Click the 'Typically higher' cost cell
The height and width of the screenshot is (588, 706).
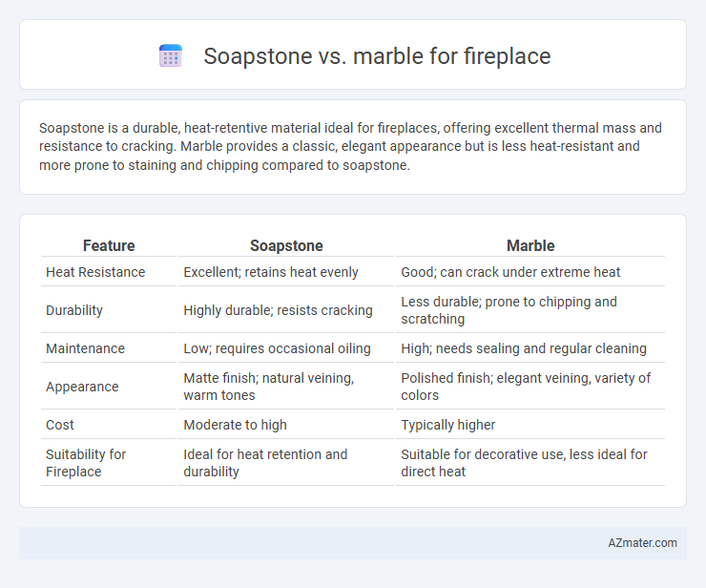(x=448, y=425)
